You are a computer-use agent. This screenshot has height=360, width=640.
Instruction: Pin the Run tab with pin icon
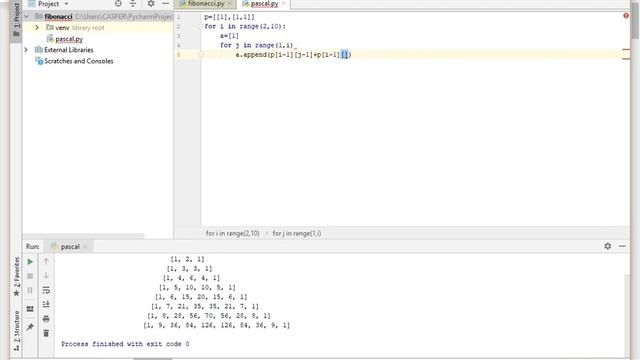30,327
